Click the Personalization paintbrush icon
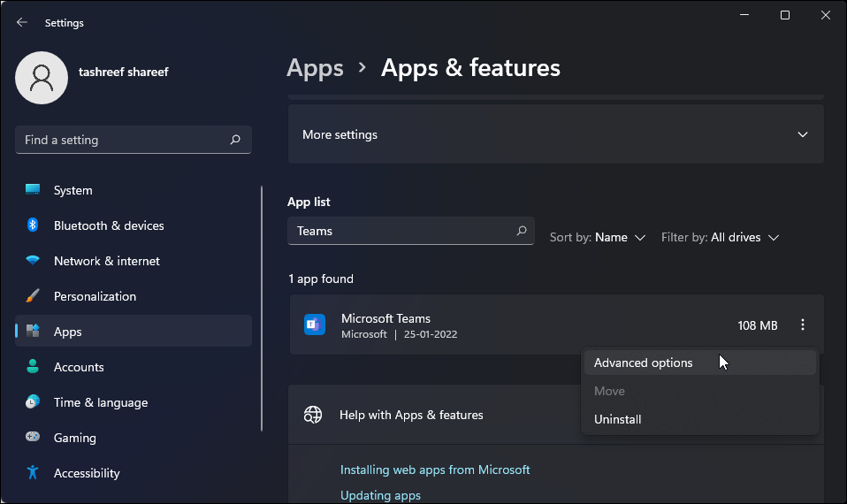Screen dimensions: 847x504 (33, 296)
